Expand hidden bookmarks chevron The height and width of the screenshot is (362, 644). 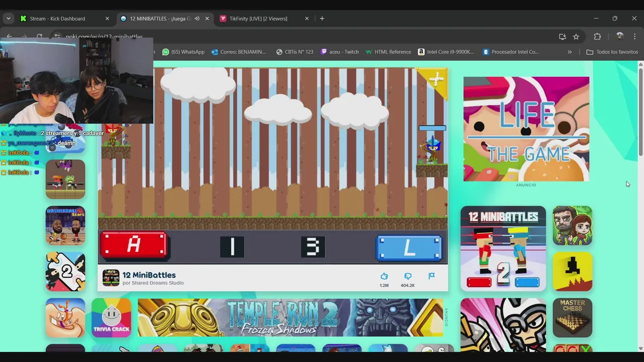(570, 52)
